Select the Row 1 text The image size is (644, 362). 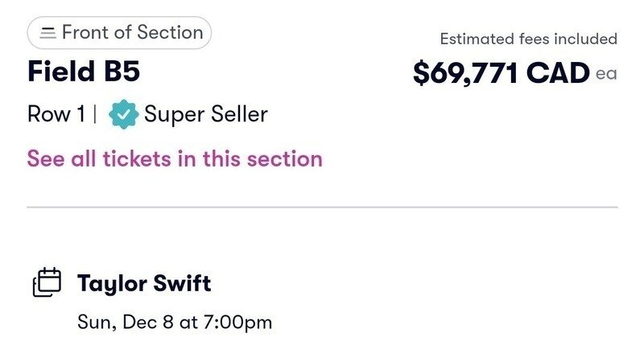(x=56, y=114)
